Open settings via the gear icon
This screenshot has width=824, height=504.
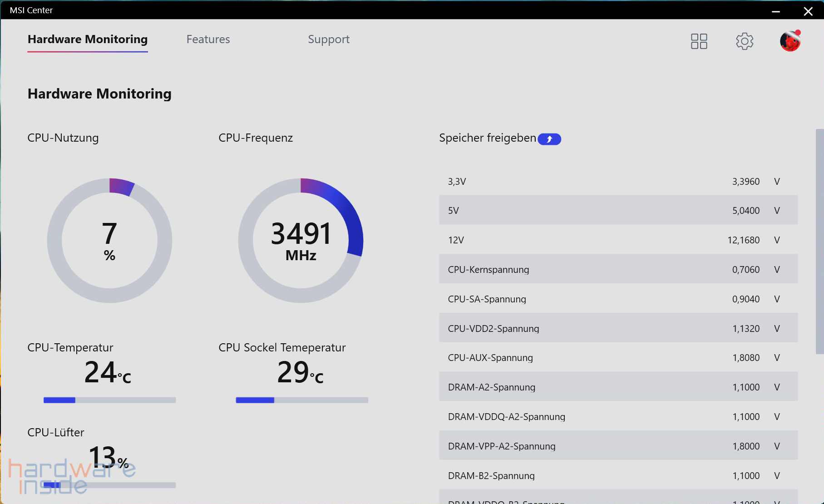[744, 41]
